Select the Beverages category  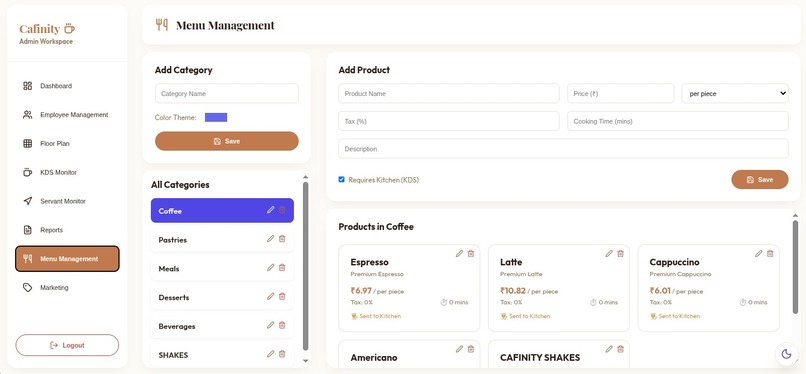click(x=222, y=326)
